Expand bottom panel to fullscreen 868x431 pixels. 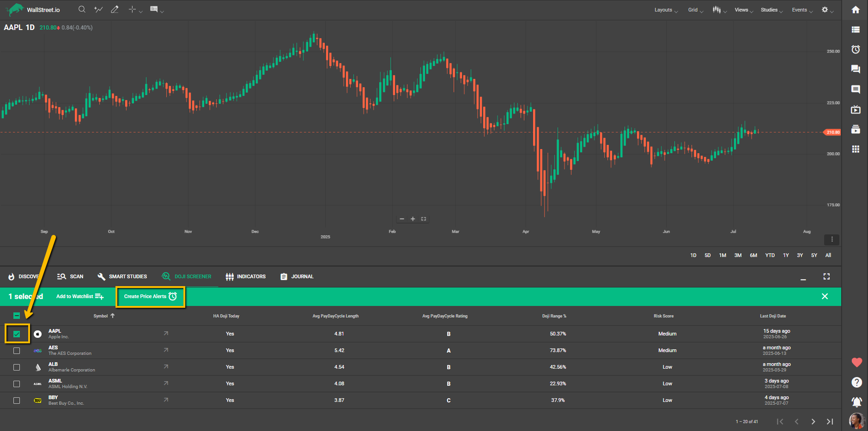826,276
